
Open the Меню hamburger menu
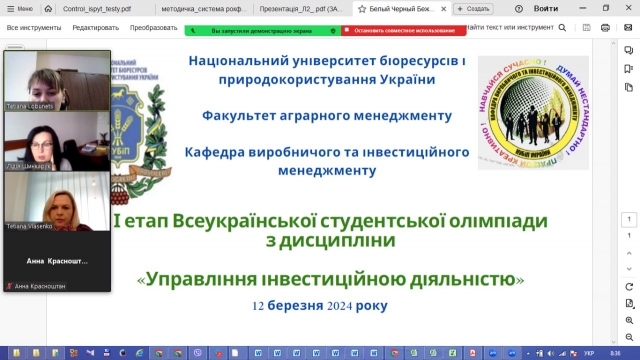(x=20, y=9)
